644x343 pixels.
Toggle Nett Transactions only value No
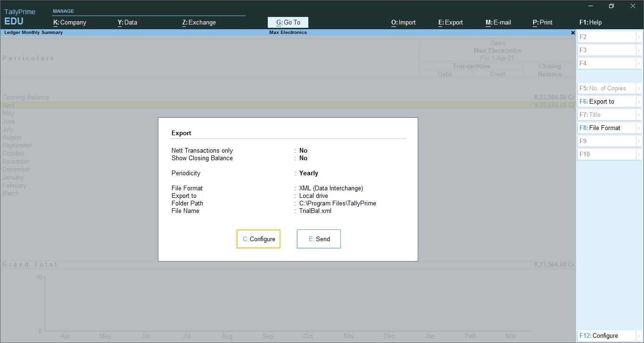point(303,151)
